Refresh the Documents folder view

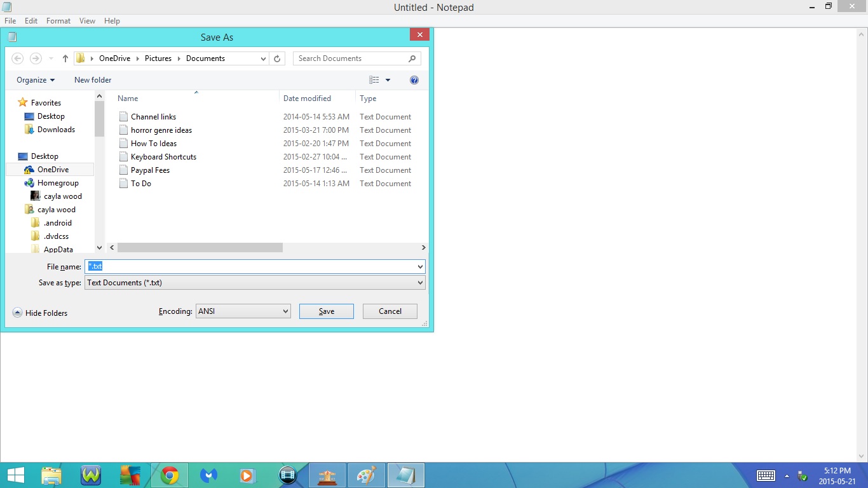click(x=277, y=58)
